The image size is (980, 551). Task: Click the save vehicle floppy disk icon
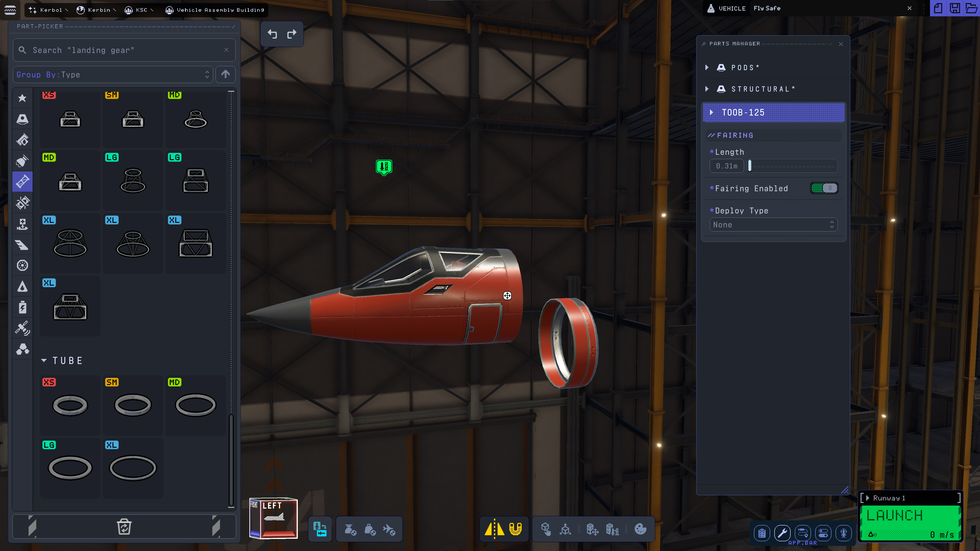point(955,8)
